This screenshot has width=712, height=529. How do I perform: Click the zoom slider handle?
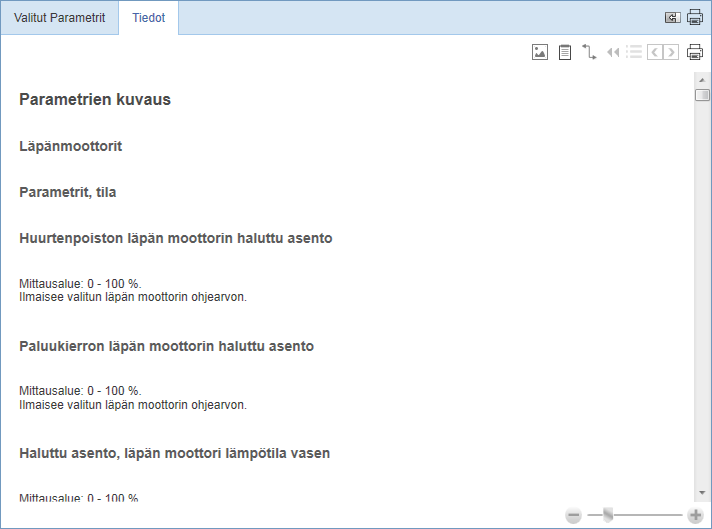[608, 515]
